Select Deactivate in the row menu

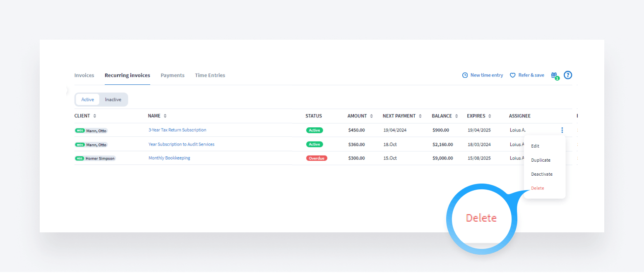(x=542, y=174)
